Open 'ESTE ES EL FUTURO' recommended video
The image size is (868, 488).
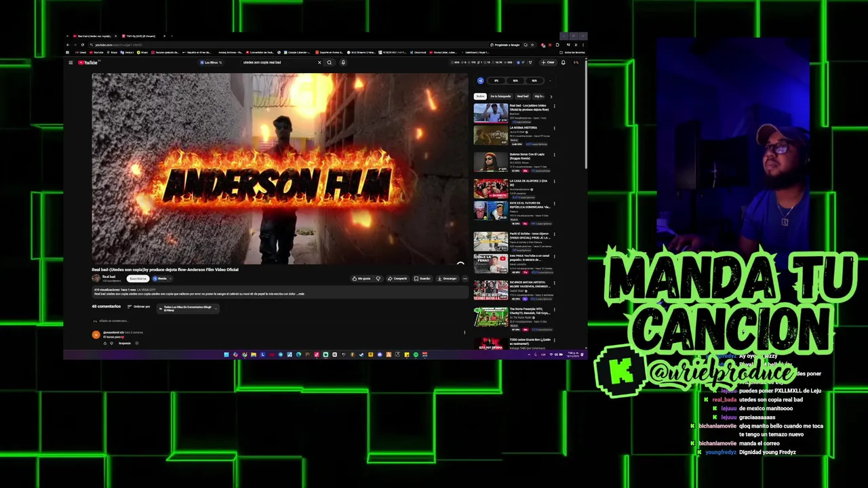click(491, 211)
